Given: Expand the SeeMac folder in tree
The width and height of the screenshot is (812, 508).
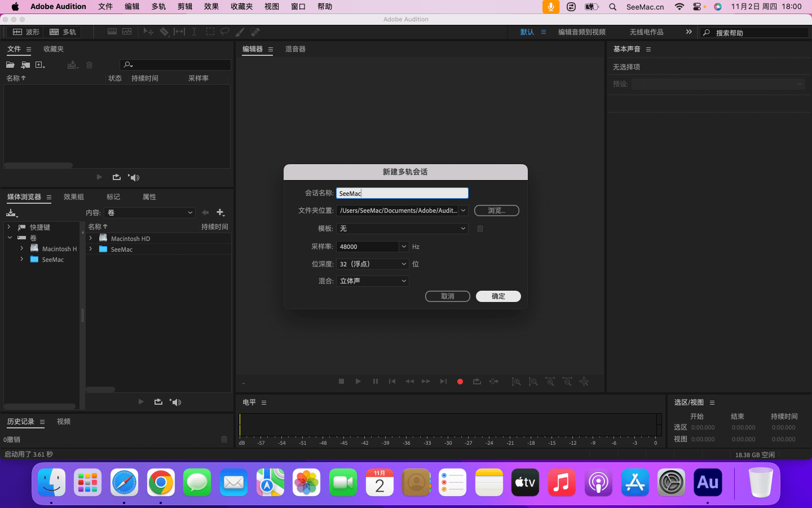Looking at the screenshot, I should coord(21,260).
